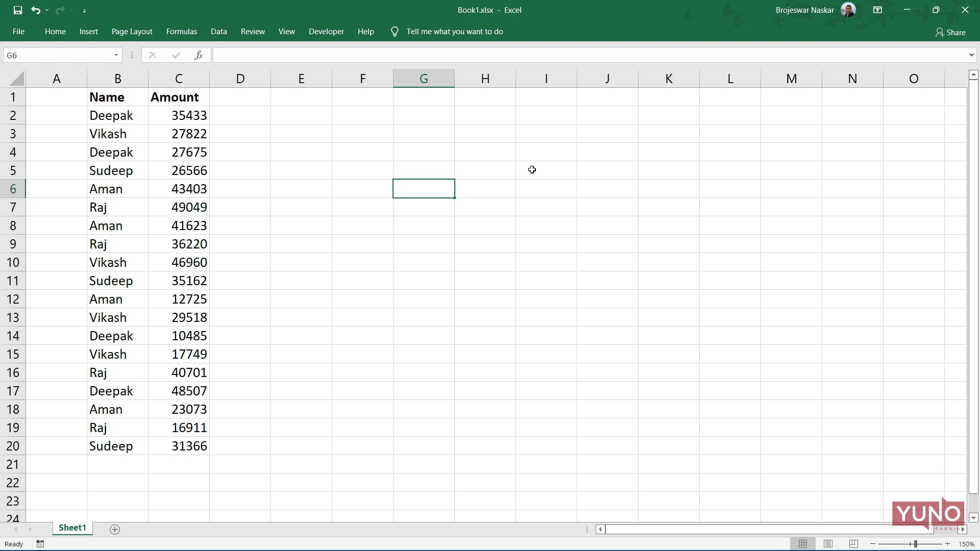
Task: Add a new sheet with the plus button
Action: click(115, 530)
